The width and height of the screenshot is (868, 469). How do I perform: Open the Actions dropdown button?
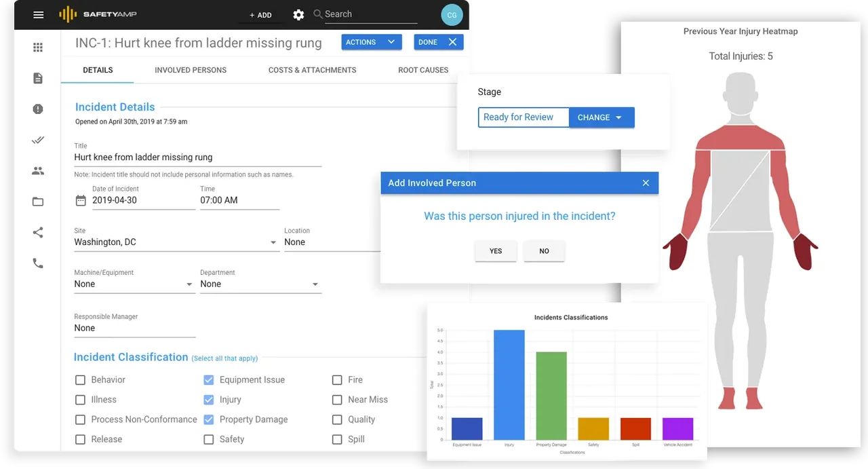tap(370, 42)
